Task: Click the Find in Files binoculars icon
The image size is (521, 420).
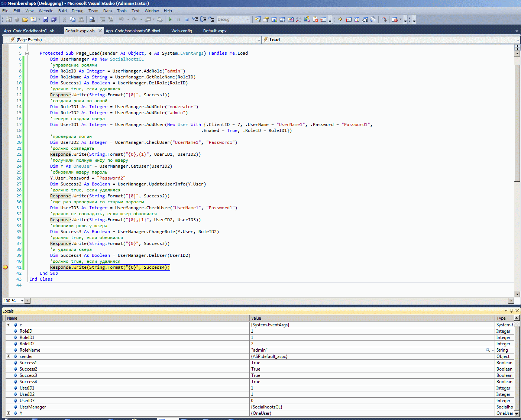Action: (x=92, y=19)
